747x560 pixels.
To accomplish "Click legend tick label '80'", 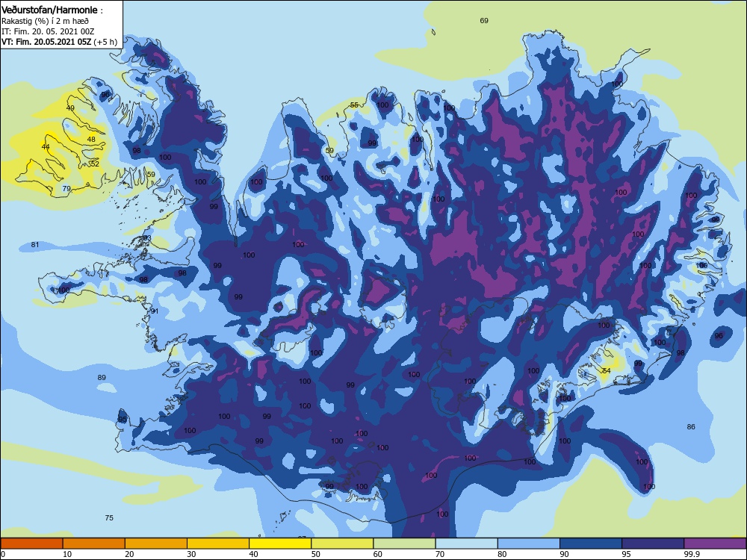I will [x=503, y=554].
